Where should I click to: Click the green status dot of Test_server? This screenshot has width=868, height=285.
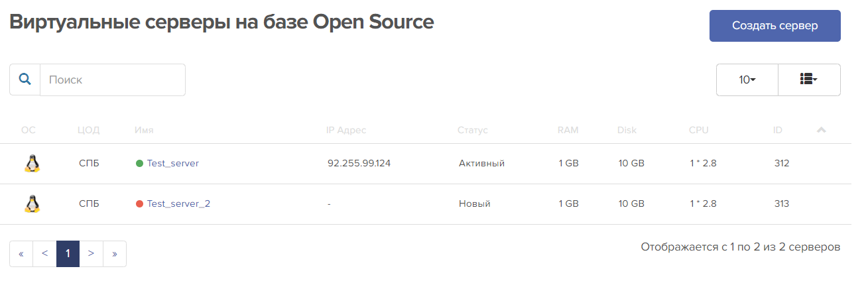139,163
